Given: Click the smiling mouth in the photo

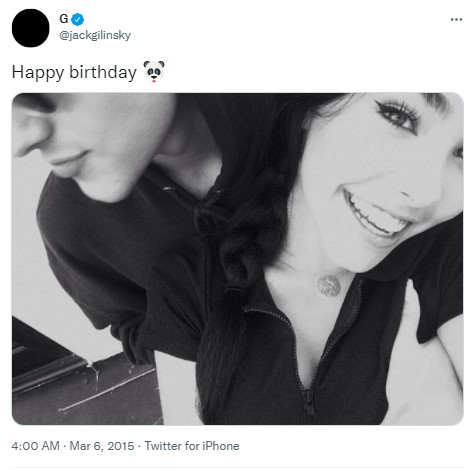Looking at the screenshot, I should 375,215.
